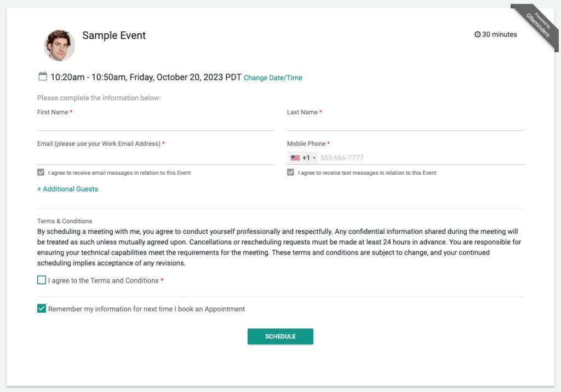Open the +1 country code dropdown arrow

click(x=314, y=158)
